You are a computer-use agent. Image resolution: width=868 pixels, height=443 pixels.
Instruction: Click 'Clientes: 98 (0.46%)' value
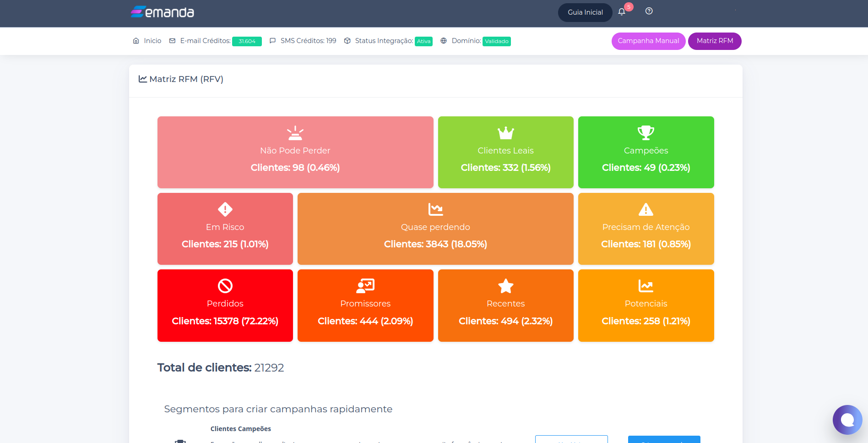tap(295, 168)
